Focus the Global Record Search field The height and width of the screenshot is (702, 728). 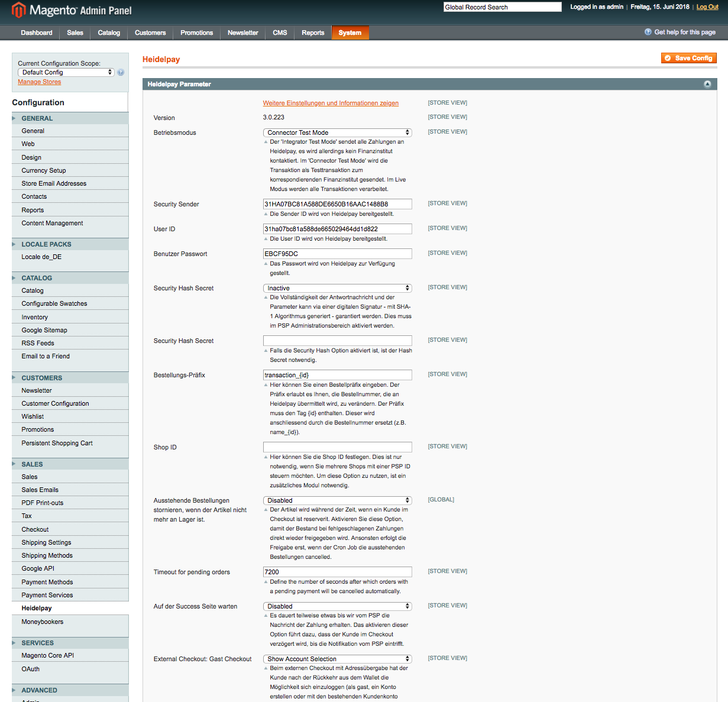point(503,7)
